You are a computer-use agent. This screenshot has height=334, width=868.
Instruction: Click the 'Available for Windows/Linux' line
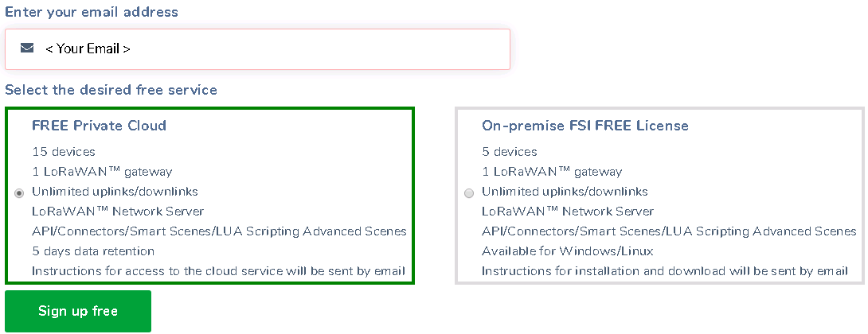[x=567, y=251]
